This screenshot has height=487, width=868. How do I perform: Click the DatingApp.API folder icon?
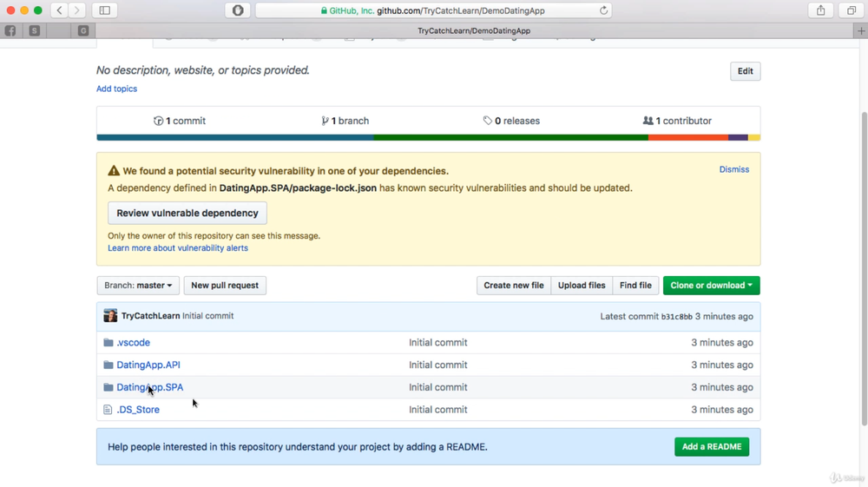(x=108, y=365)
